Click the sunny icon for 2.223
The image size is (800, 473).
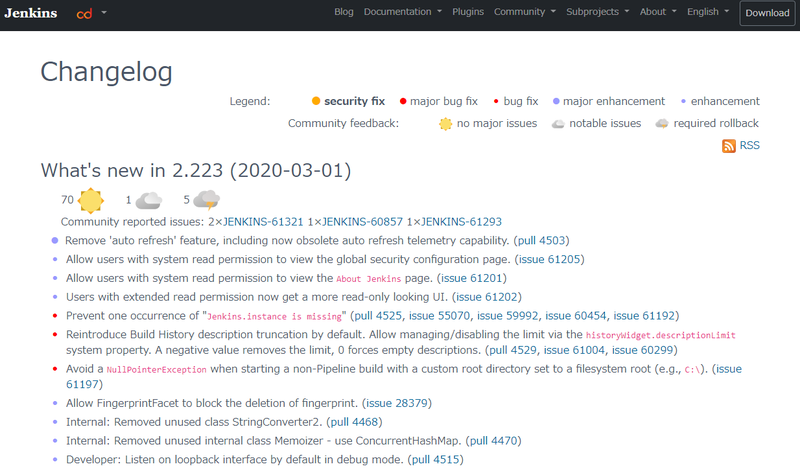91,200
